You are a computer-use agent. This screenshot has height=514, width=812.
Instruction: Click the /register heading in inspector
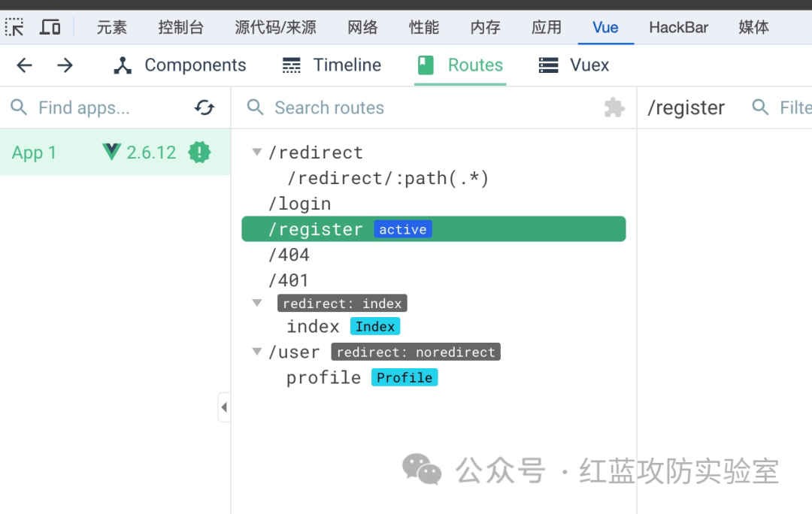(686, 107)
